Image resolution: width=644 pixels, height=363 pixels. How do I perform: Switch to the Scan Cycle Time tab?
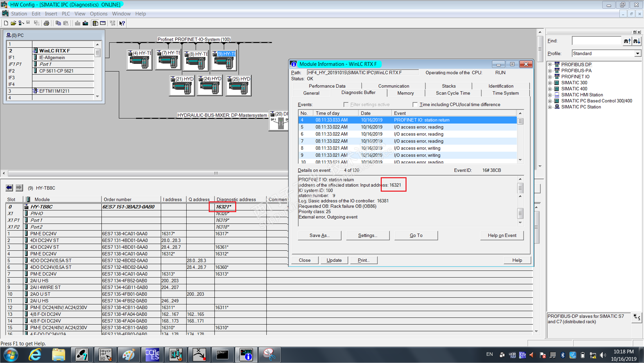pos(453,93)
